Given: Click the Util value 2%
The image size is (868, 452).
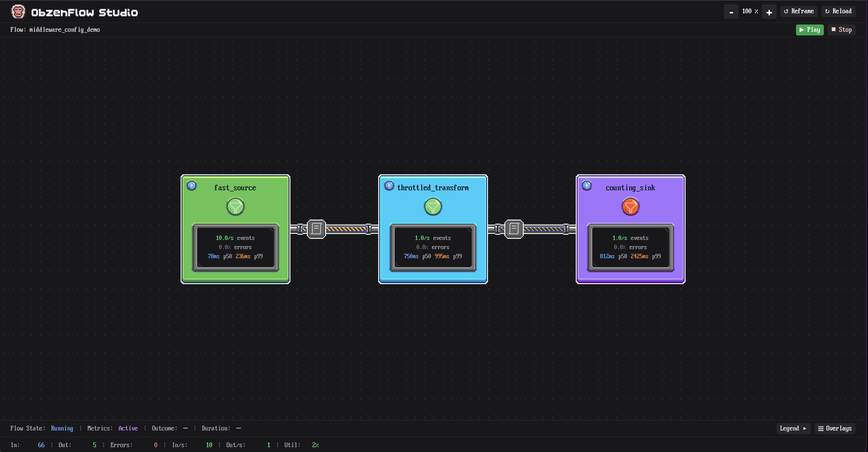Looking at the screenshot, I should [315, 445].
